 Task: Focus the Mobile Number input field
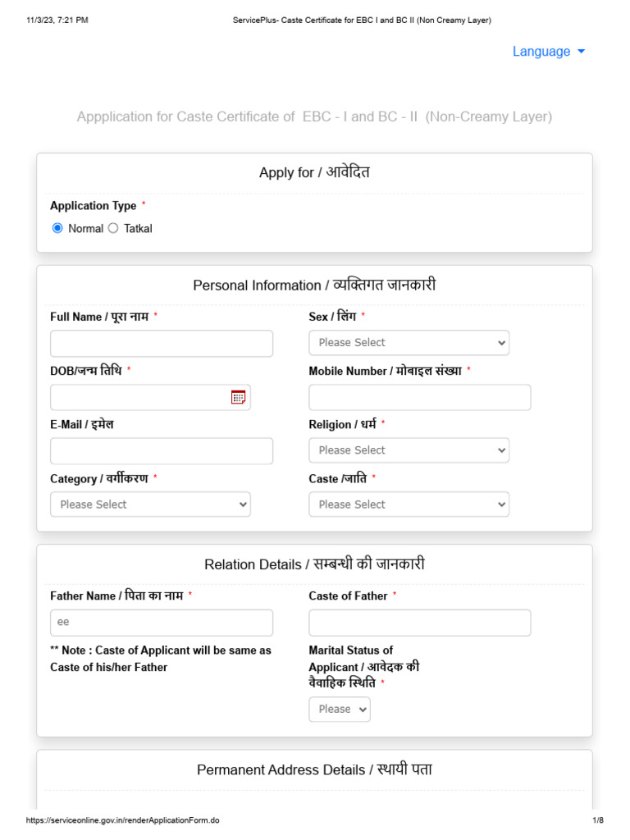[419, 397]
